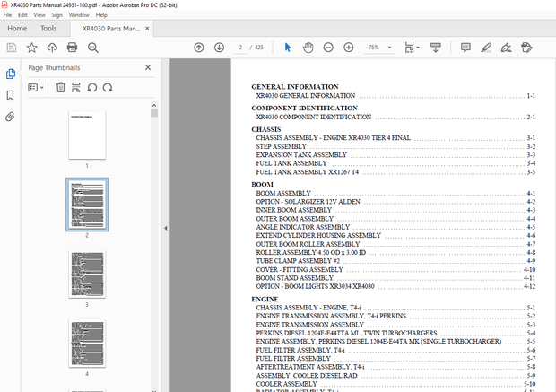Close the Page Thumbnails panel
556x392 pixels.
[148, 67]
